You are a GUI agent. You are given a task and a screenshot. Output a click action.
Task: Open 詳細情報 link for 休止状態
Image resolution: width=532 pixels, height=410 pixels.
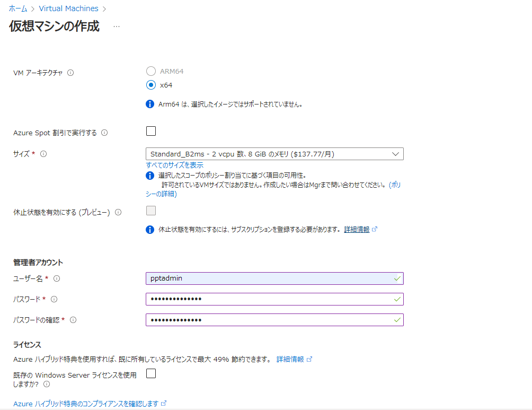pos(357,230)
